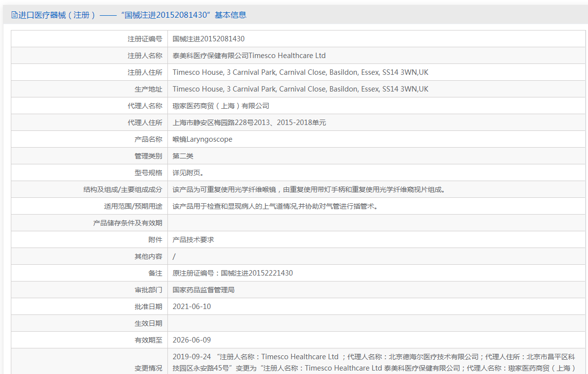Select the intended use text 该产品用于检查和显现病人的上气道情况
The image size is (588, 374).
[276, 207]
